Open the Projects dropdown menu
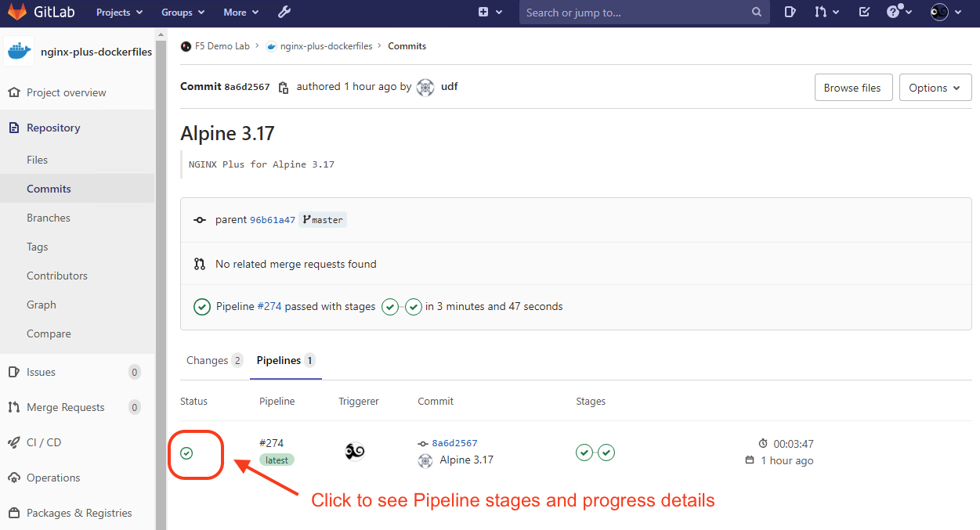 [x=119, y=13]
